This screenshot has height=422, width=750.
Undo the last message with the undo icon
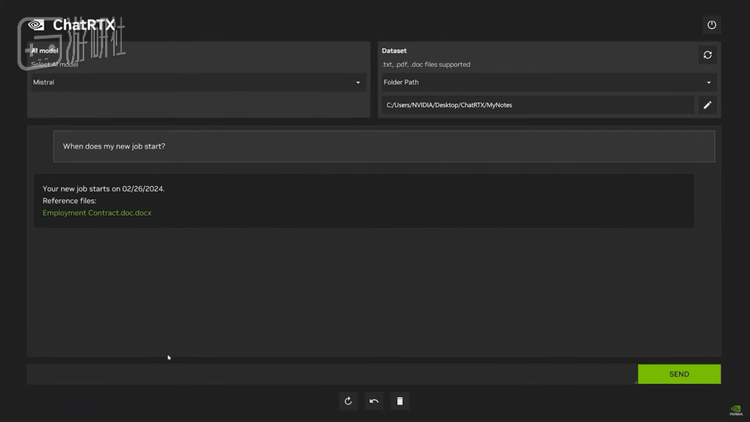click(374, 401)
